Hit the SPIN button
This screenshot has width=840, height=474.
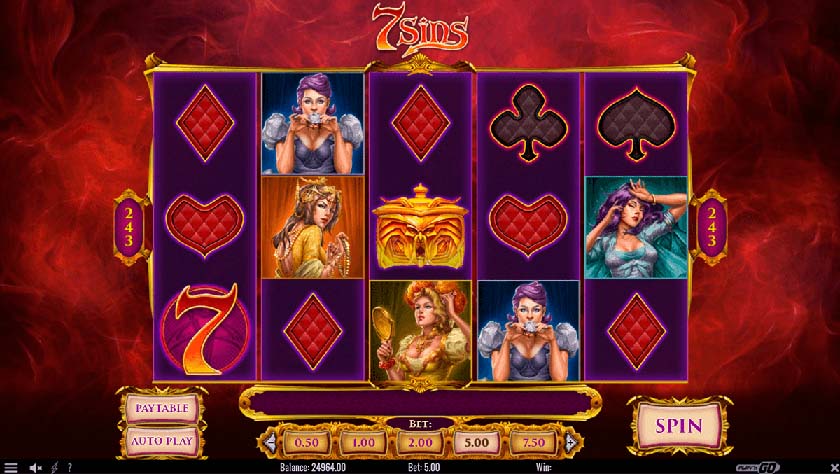(x=679, y=426)
